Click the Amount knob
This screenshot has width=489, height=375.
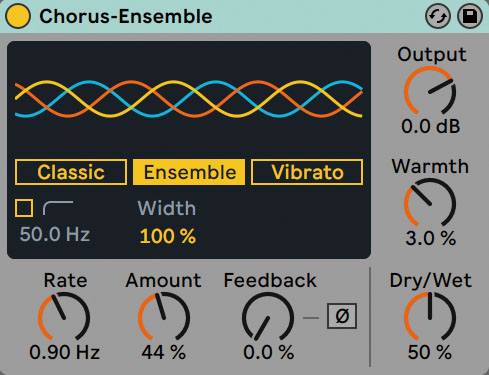(164, 317)
